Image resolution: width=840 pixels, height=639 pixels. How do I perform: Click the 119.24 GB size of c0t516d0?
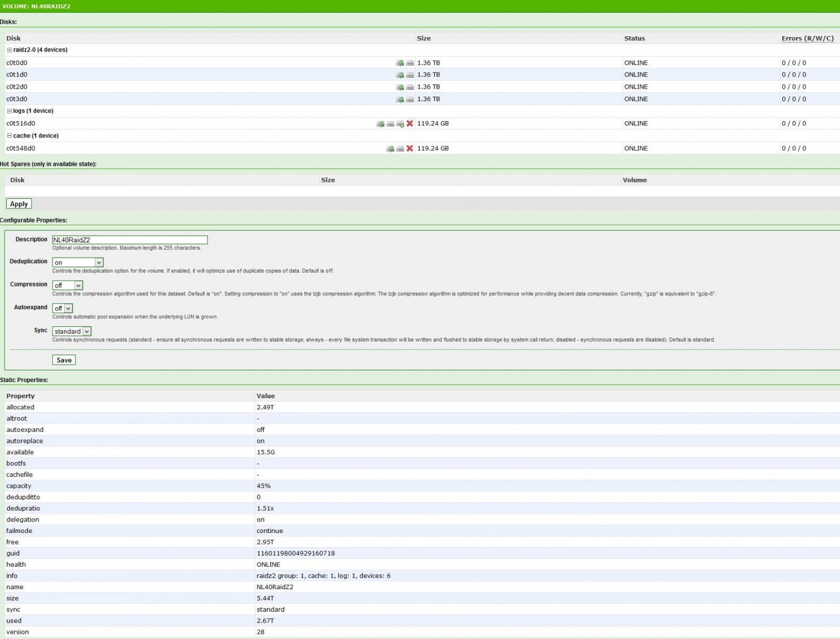433,124
